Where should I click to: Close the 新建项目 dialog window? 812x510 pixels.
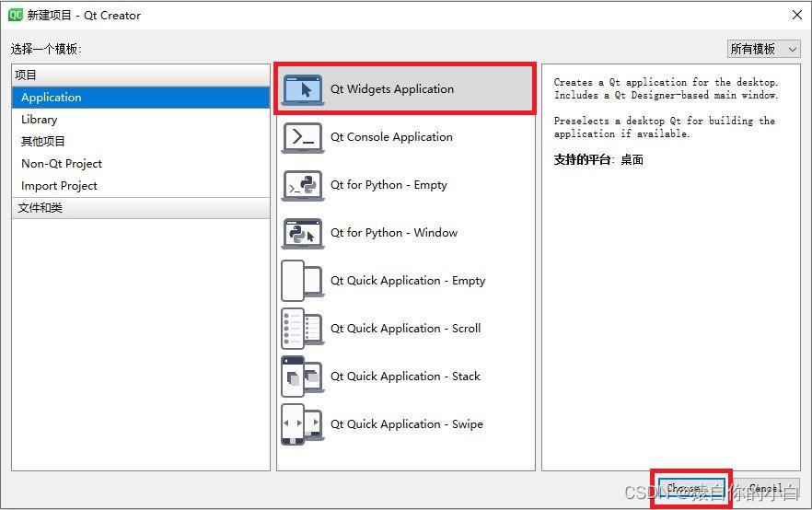(x=797, y=15)
